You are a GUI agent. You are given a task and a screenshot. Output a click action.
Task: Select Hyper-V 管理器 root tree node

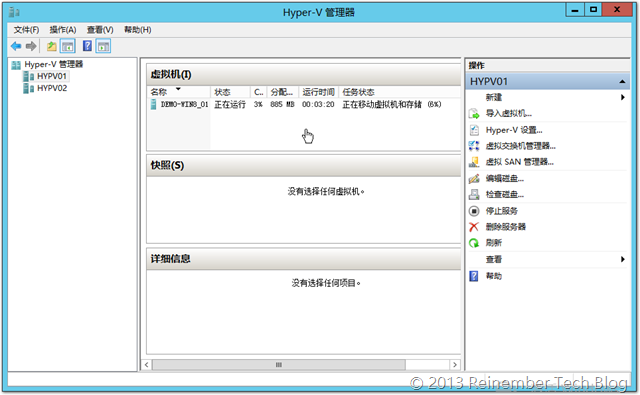[x=53, y=64]
